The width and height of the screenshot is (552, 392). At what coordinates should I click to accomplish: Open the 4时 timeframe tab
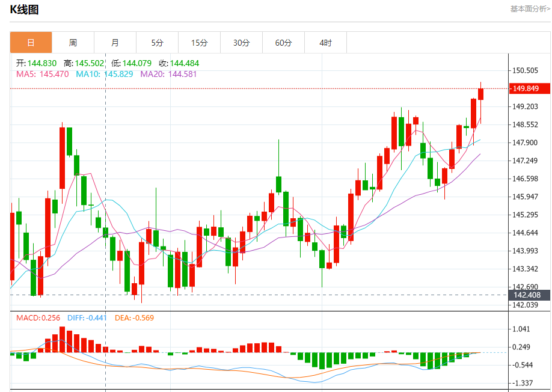326,43
